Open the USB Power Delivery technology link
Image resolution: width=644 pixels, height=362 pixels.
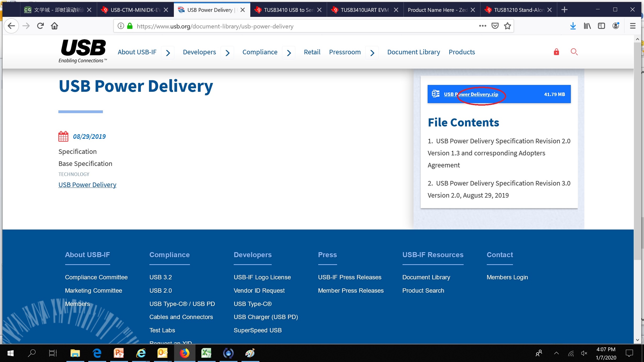pos(87,185)
